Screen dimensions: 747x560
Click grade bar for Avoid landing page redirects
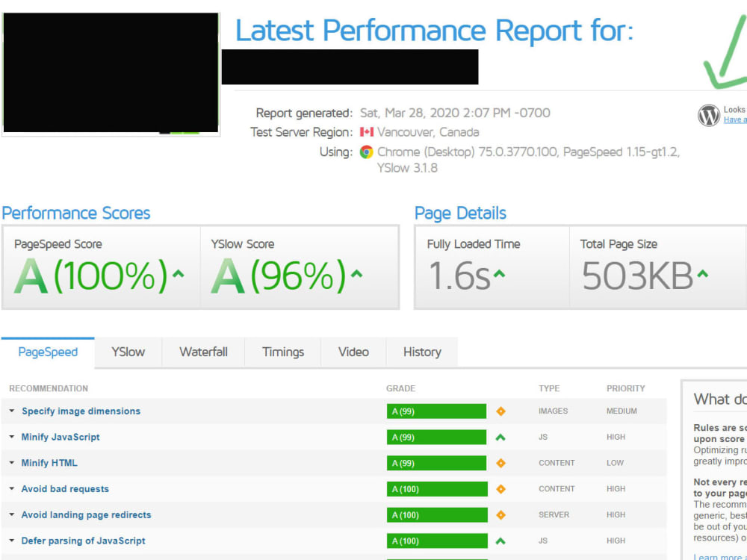click(437, 514)
